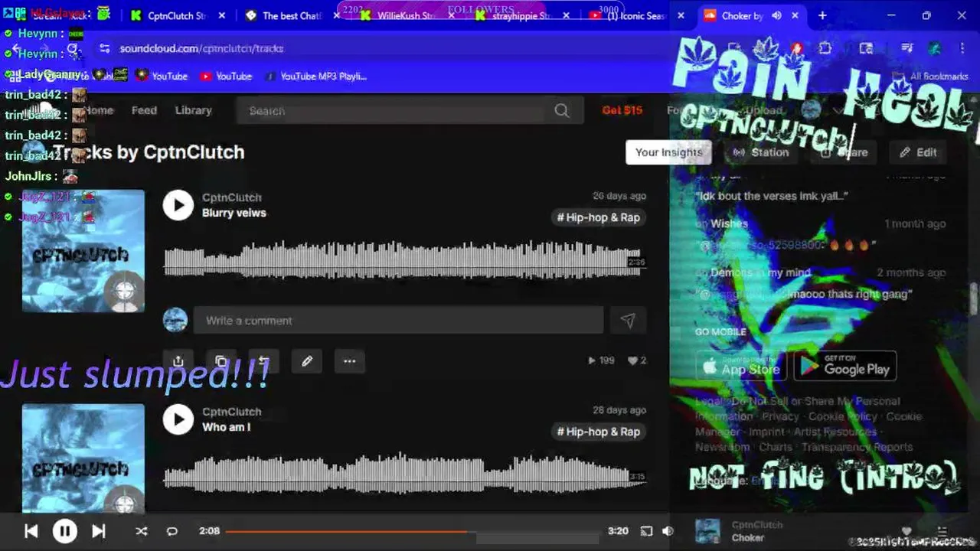
Task: Open the Wishes track in comments sidebar
Action: coord(729,223)
